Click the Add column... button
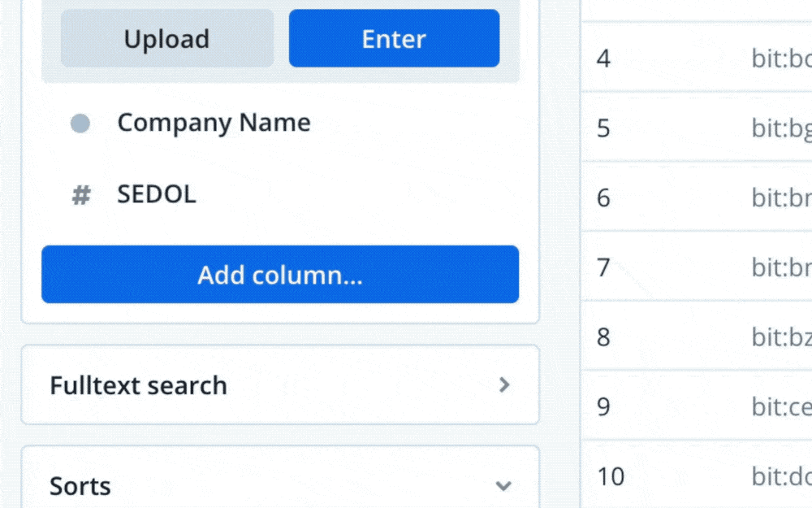812x508 pixels. [x=279, y=275]
